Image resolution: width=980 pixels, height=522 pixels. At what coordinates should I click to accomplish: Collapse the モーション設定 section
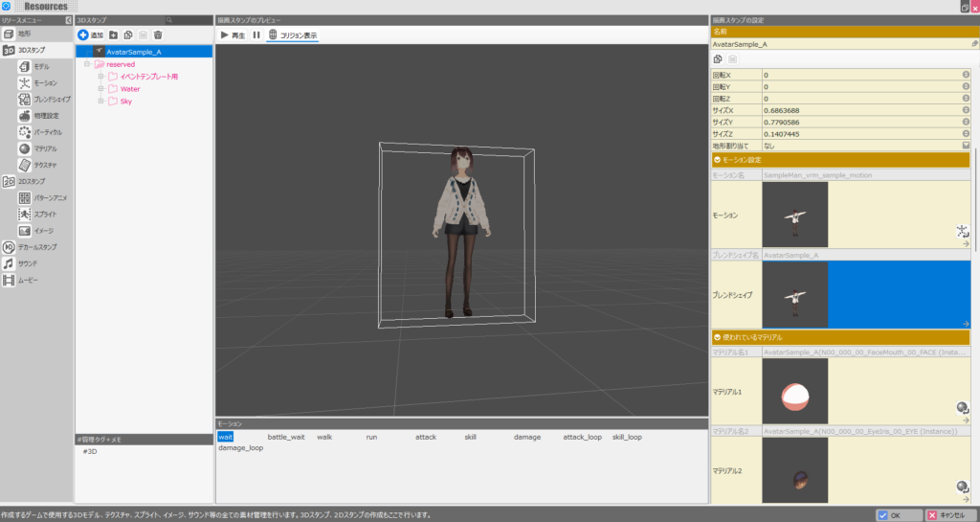point(718,160)
